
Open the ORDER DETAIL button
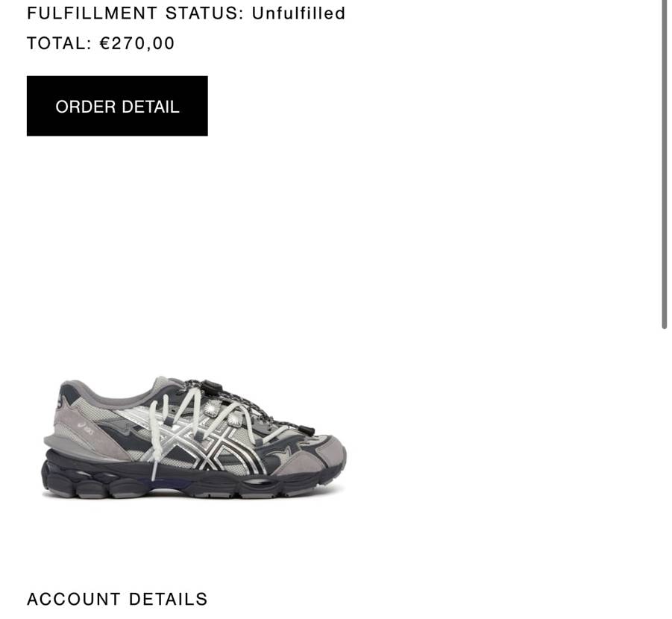click(117, 106)
